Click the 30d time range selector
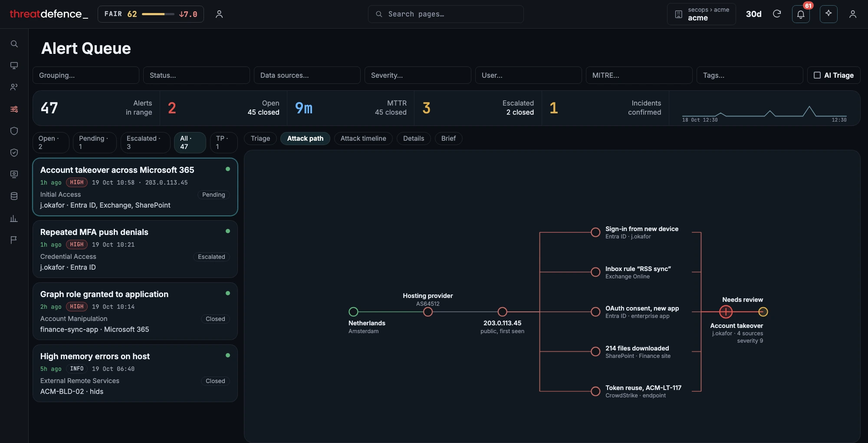The image size is (868, 443). 753,14
